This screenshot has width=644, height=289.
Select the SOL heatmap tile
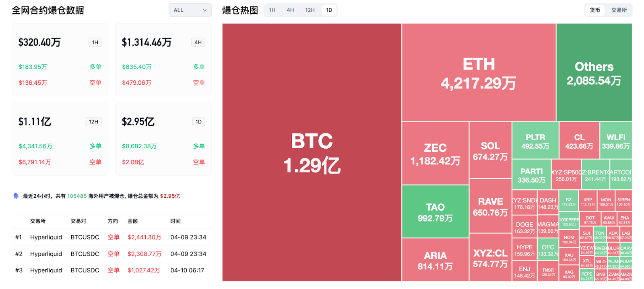click(x=490, y=151)
